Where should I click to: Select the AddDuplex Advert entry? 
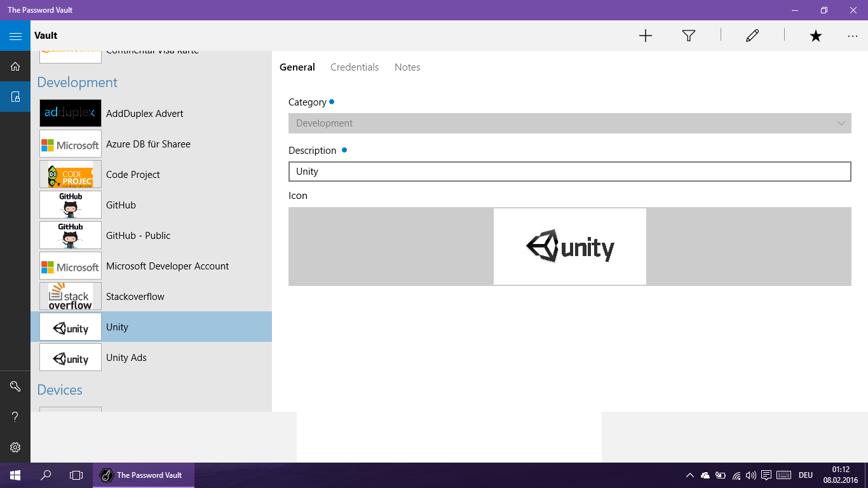click(151, 113)
